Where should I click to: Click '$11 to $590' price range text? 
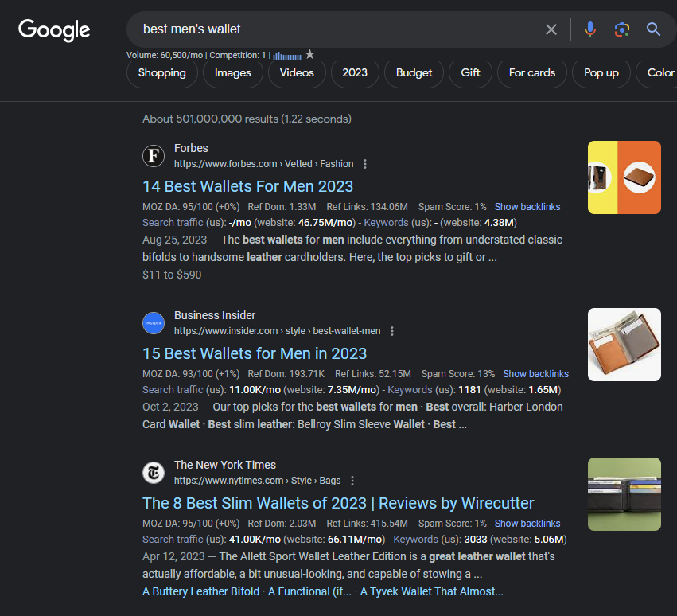pyautogui.click(x=172, y=275)
